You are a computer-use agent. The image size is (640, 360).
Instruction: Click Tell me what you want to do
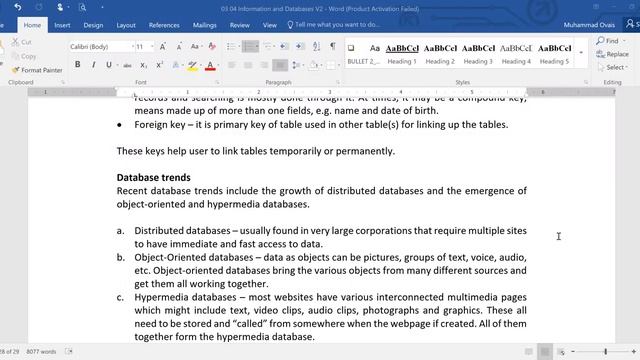click(333, 24)
